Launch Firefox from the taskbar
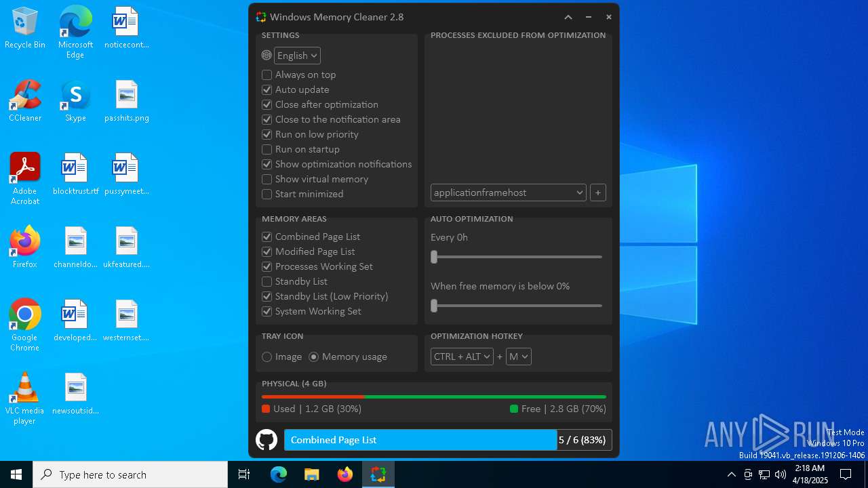This screenshot has width=868, height=488. (x=344, y=474)
